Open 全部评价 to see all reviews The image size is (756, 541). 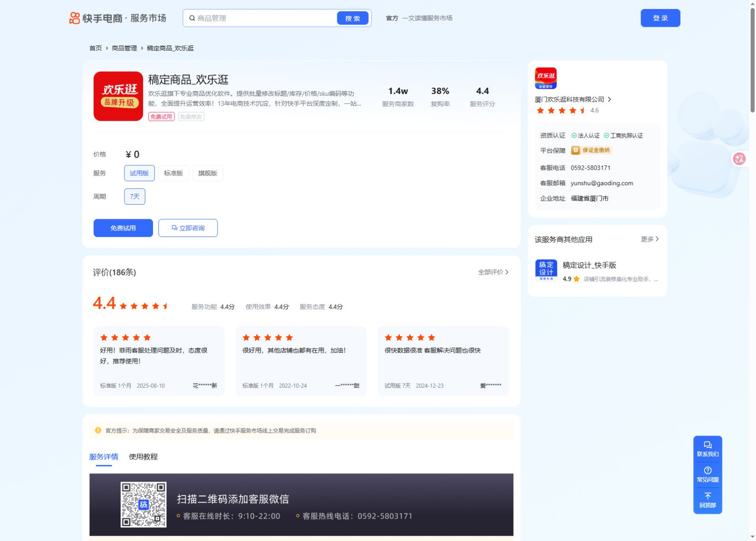coord(493,272)
